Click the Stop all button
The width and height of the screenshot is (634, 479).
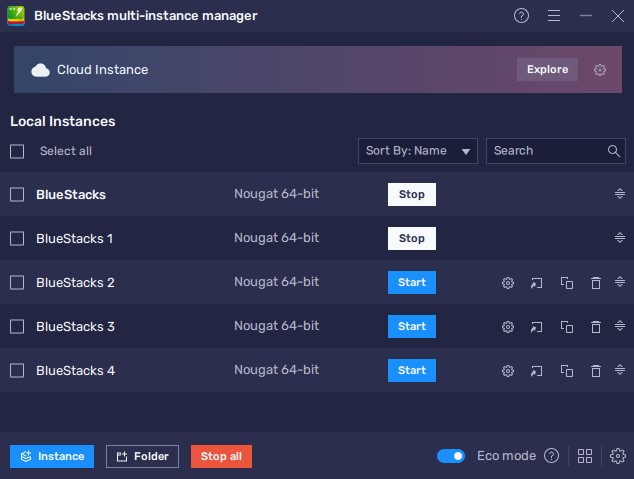[x=221, y=456]
